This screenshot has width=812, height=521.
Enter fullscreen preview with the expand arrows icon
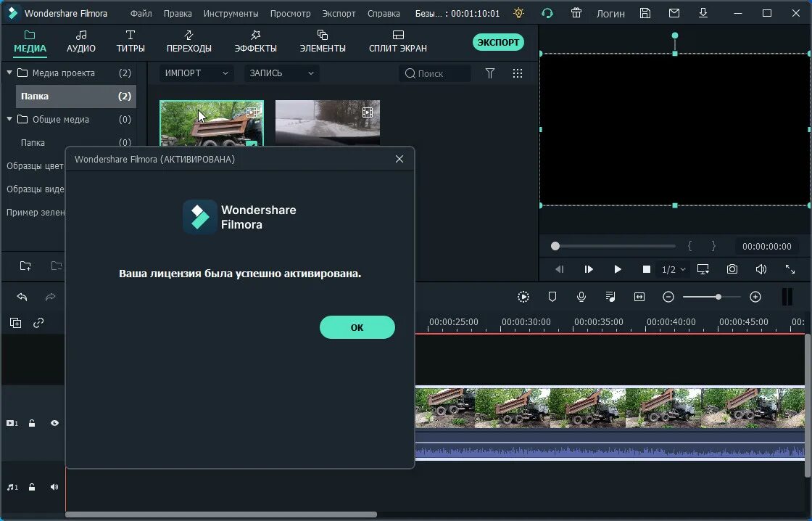[x=790, y=269]
